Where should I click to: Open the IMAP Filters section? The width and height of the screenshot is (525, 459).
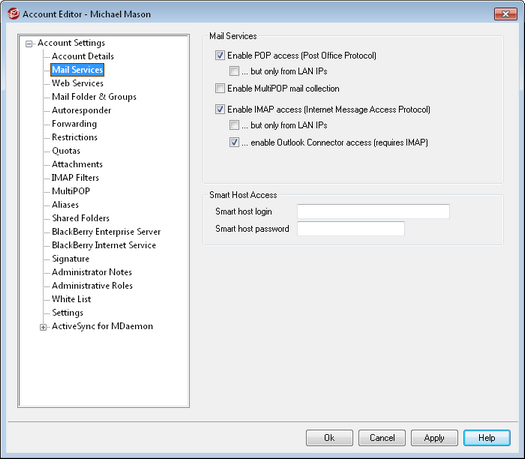pos(75,177)
